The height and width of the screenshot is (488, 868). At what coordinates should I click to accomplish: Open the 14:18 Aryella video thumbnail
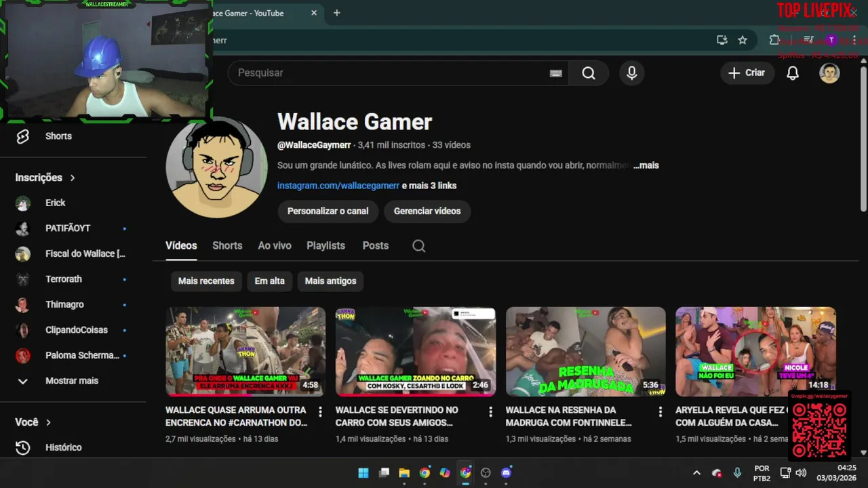click(x=755, y=352)
